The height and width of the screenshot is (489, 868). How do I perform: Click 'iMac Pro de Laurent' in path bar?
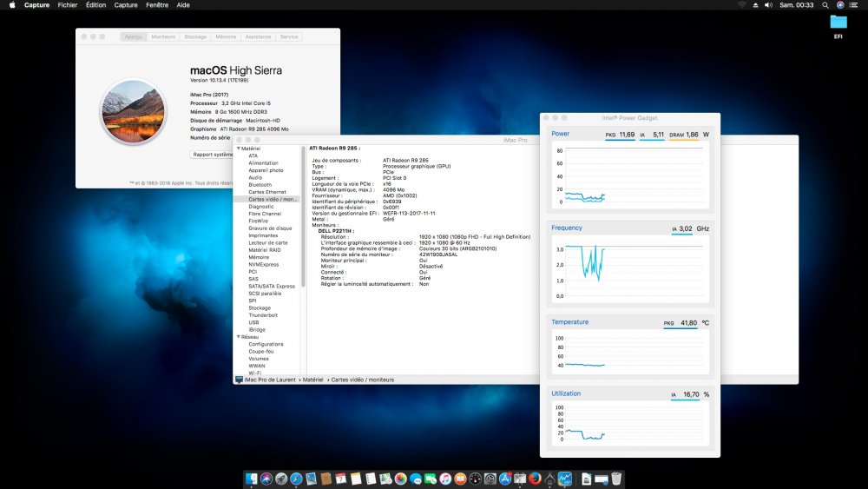coord(270,380)
